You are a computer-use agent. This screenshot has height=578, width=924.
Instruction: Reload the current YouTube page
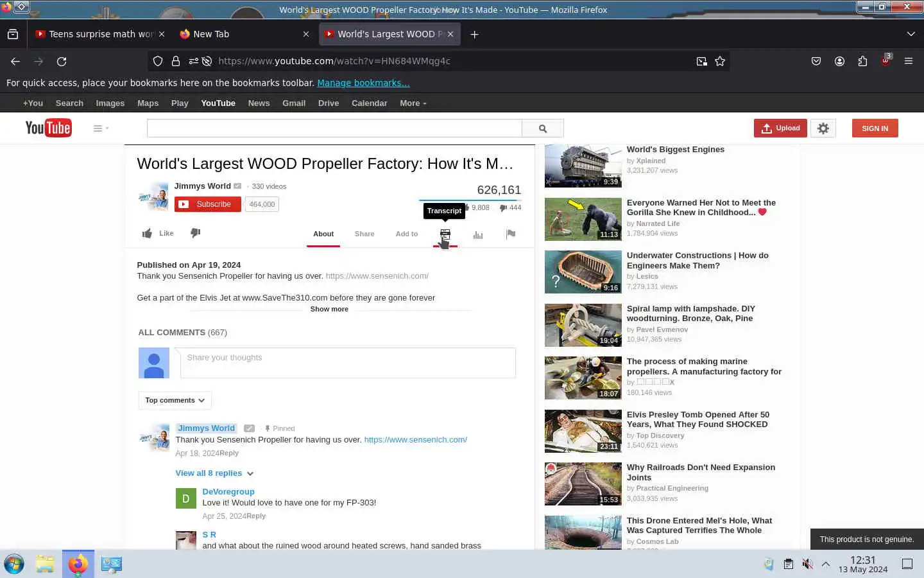[x=62, y=61]
